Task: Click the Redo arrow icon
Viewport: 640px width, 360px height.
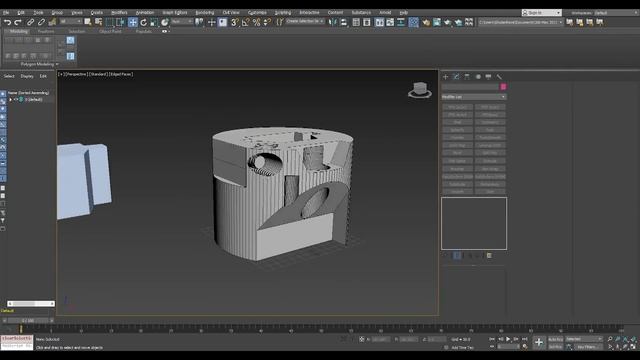Action: 18,22
